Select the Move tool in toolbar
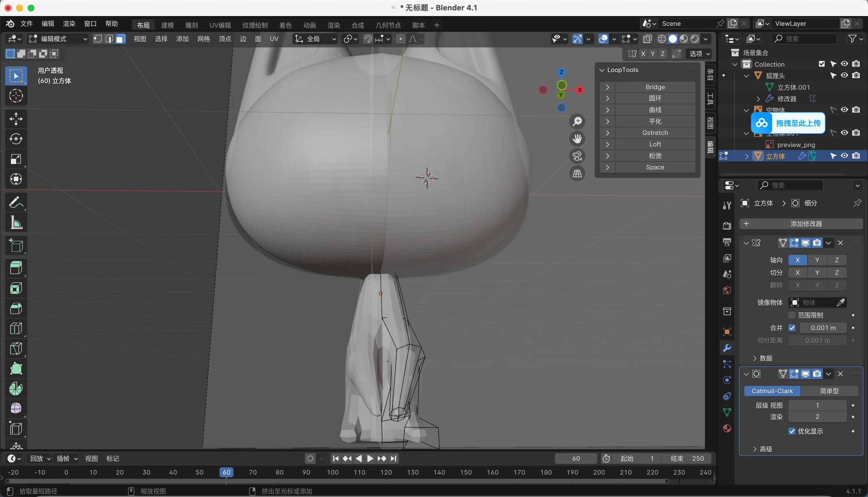The height and width of the screenshot is (497, 868). point(16,119)
